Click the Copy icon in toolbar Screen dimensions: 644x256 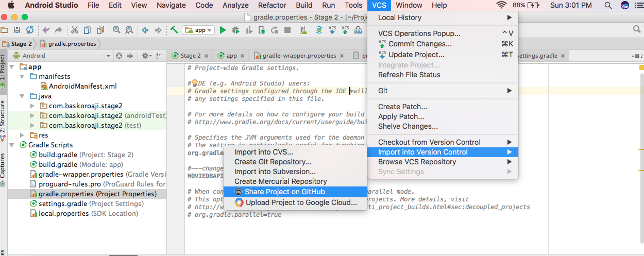click(x=88, y=30)
